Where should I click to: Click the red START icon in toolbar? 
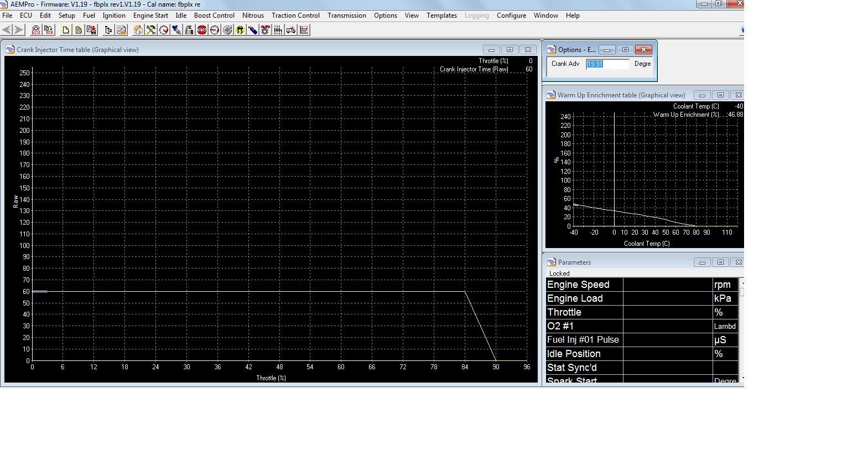202,30
